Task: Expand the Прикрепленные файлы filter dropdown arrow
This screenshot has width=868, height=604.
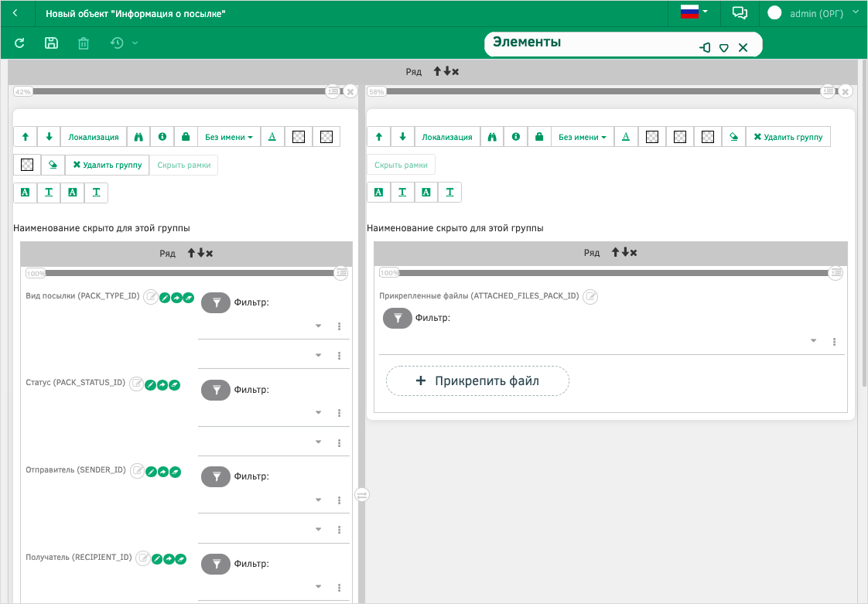Action: (813, 340)
